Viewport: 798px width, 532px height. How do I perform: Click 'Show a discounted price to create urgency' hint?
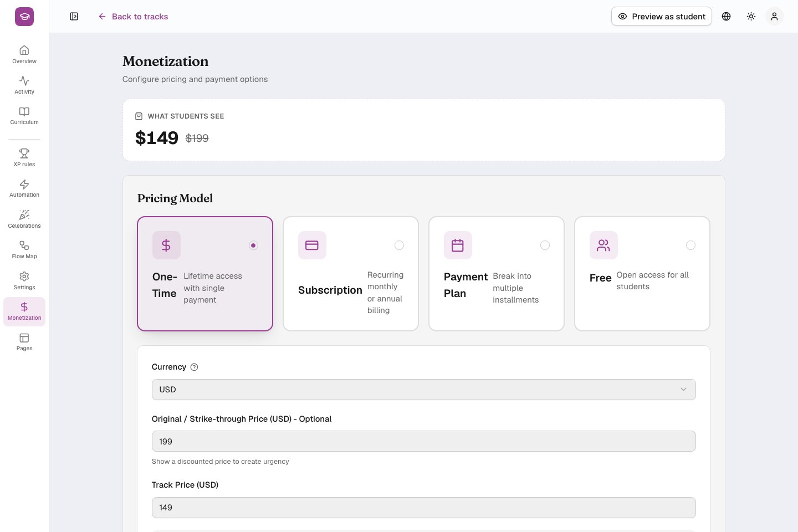tap(221, 462)
